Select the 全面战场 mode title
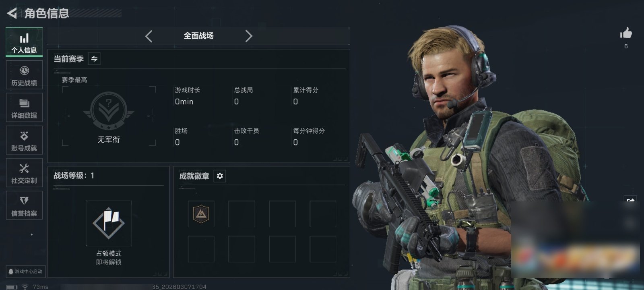This screenshot has width=644, height=290. coord(199,36)
